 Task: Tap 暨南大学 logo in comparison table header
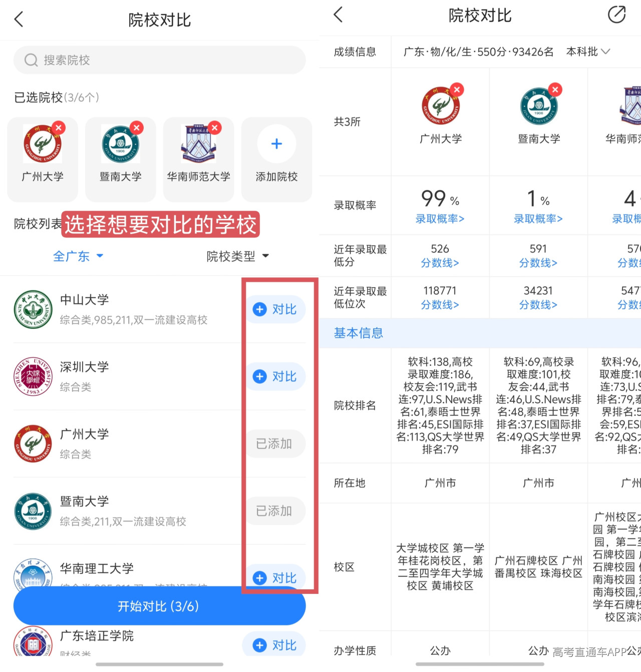539,106
